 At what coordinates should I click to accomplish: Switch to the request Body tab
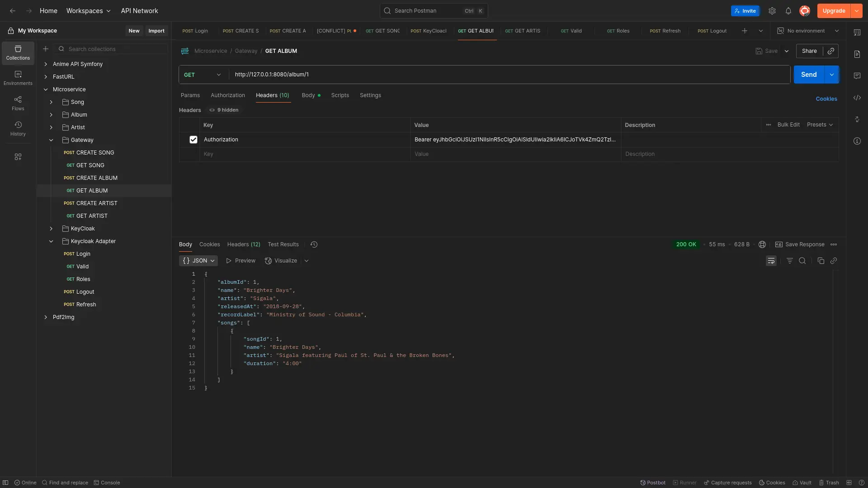tap(311, 95)
